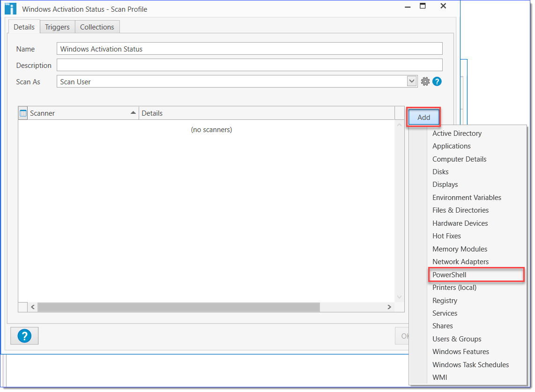Choose Environment Variables scanner

click(467, 198)
